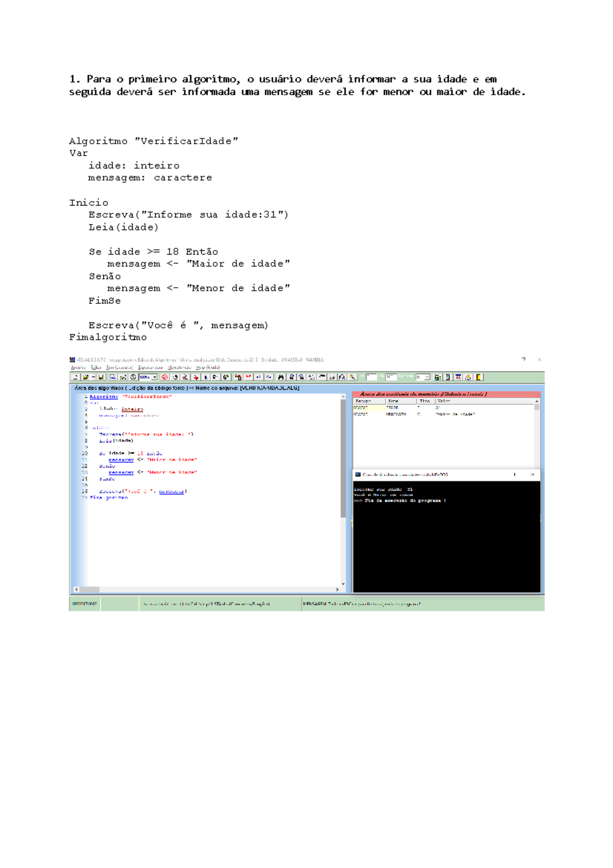Click the Valor column header in variables table
Screen dimensions: 613x868
coord(443,401)
